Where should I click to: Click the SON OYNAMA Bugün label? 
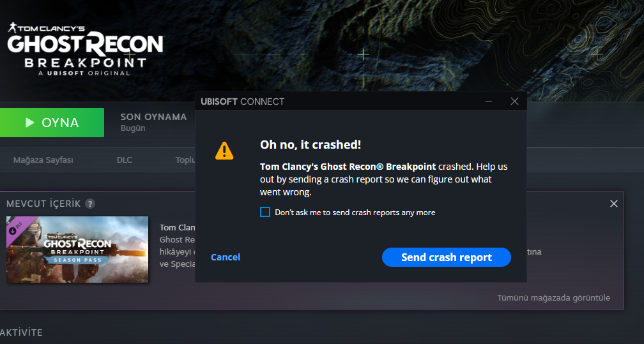click(153, 123)
